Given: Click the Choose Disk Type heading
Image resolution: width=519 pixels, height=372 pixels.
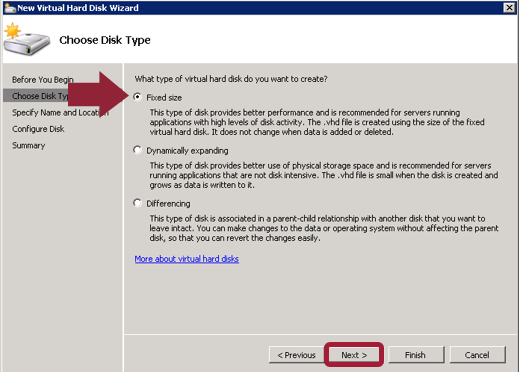Looking at the screenshot, I should (105, 40).
